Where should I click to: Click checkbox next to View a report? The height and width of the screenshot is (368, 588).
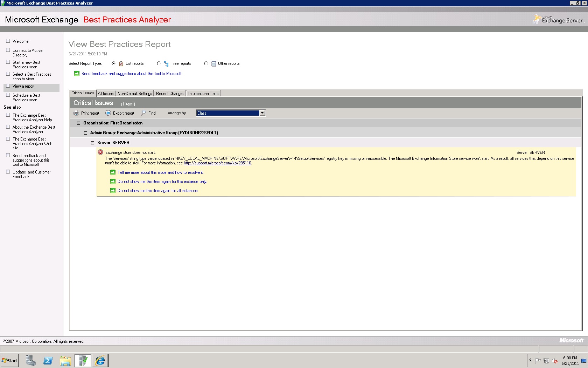[8, 86]
